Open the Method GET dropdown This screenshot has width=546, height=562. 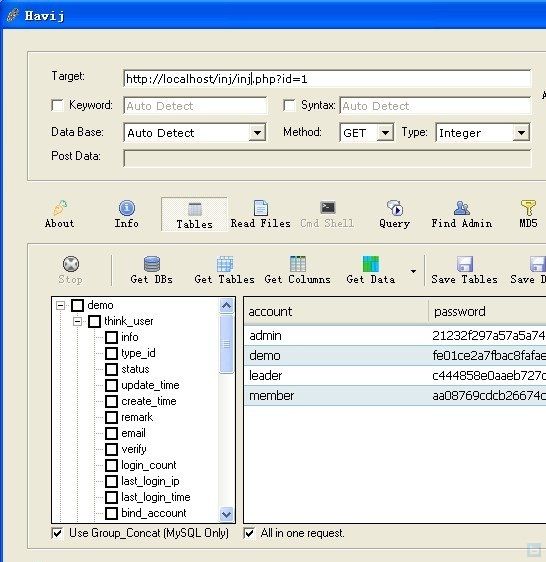point(385,133)
